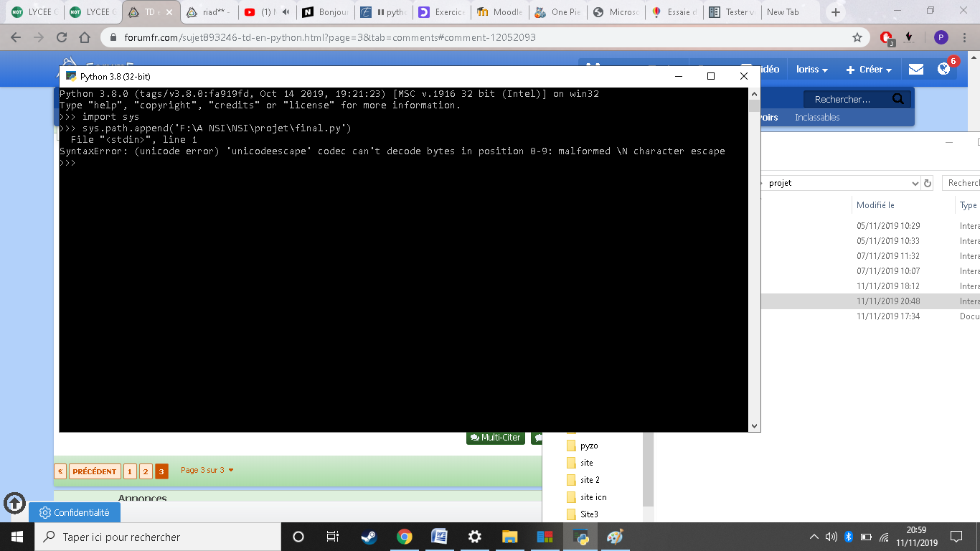
Task: Switch to the riad tab
Action: coord(209,12)
